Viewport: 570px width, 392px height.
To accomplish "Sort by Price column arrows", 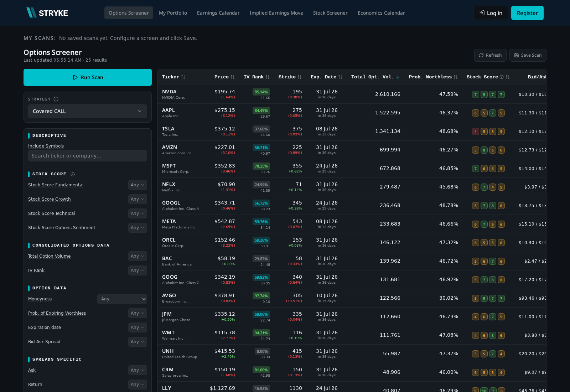I will (x=233, y=77).
